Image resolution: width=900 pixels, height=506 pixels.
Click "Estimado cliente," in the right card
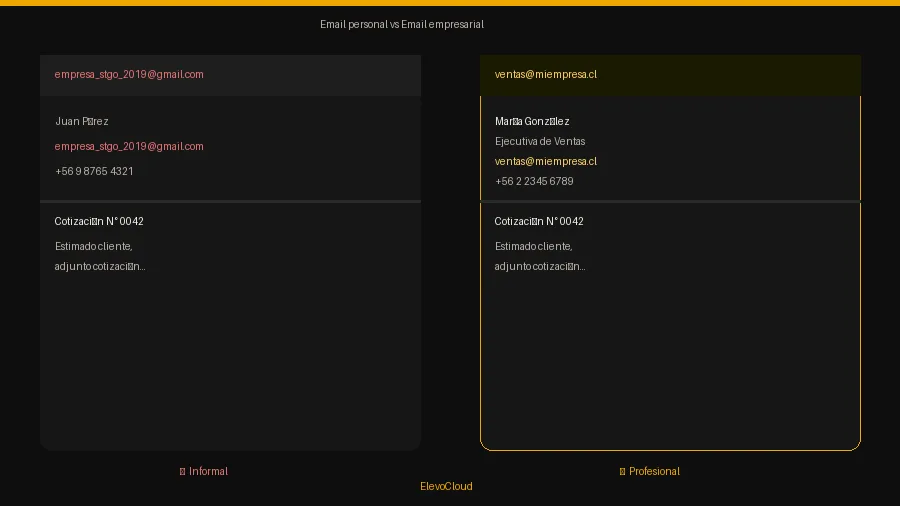pos(534,247)
